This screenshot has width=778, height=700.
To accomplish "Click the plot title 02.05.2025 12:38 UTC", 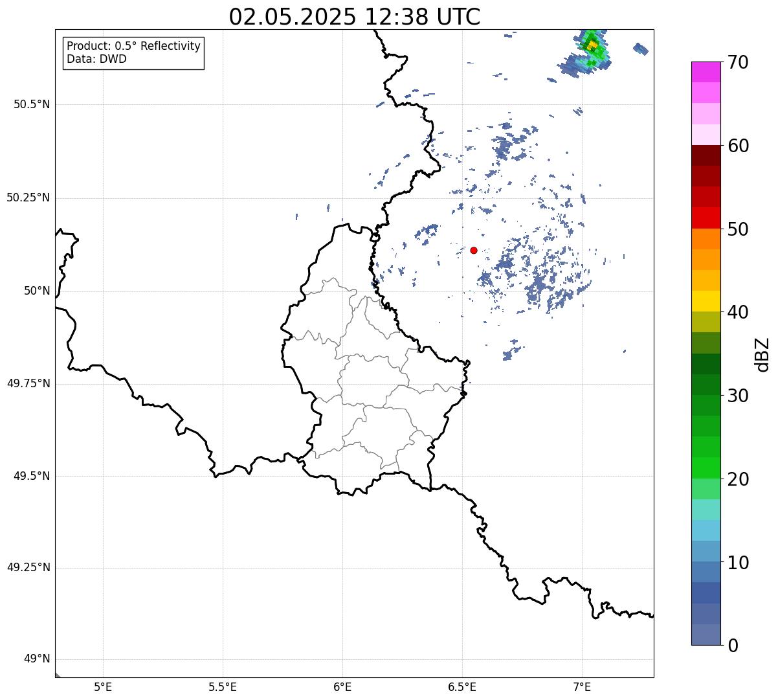I will (x=355, y=17).
